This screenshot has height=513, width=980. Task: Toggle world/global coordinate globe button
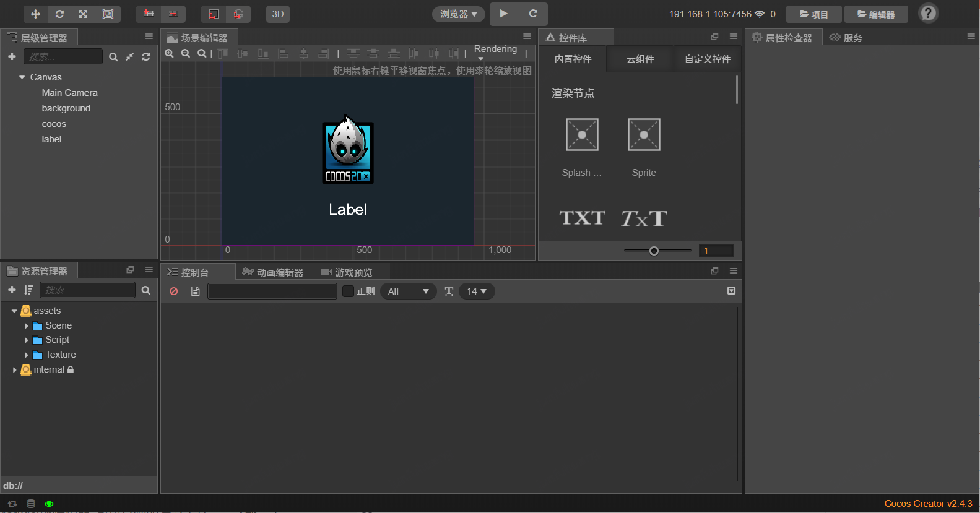click(x=238, y=14)
